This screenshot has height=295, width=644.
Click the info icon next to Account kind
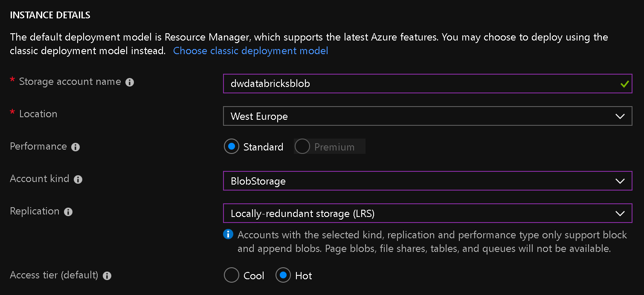coord(78,179)
